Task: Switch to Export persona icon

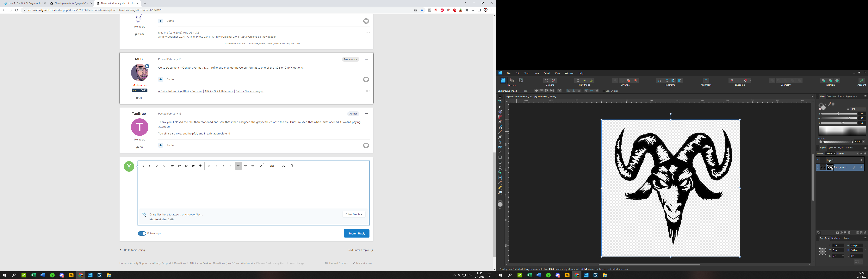Action: pos(521,81)
